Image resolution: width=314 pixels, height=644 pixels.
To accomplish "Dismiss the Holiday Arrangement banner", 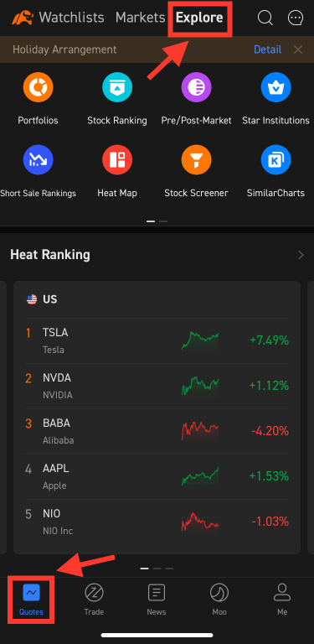I will (298, 49).
